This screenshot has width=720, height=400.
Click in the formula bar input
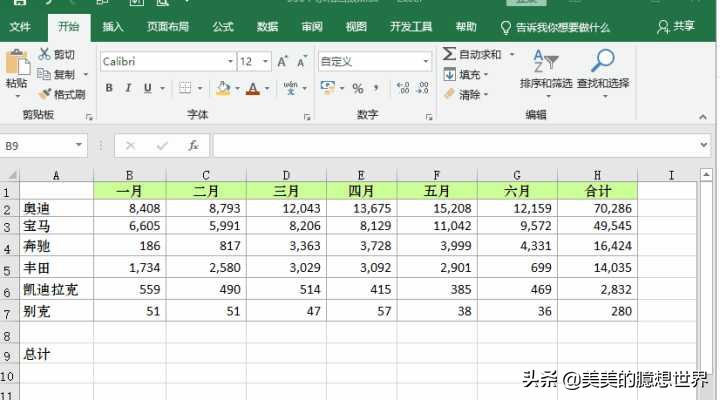456,146
